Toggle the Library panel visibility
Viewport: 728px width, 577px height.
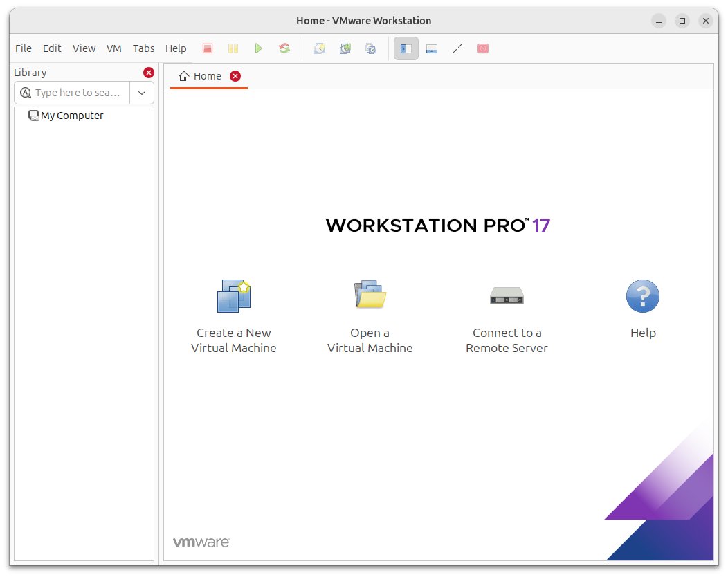[406, 48]
